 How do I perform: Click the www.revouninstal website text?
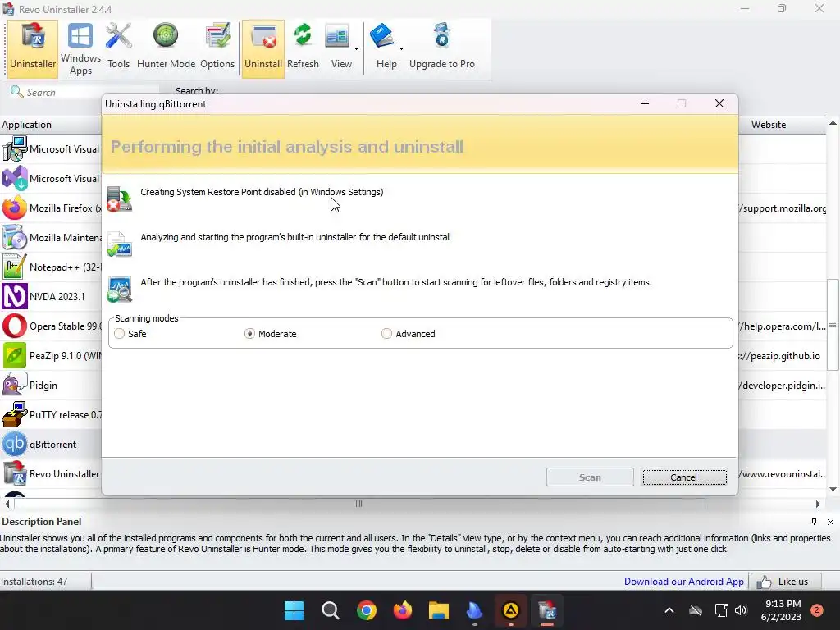(783, 474)
